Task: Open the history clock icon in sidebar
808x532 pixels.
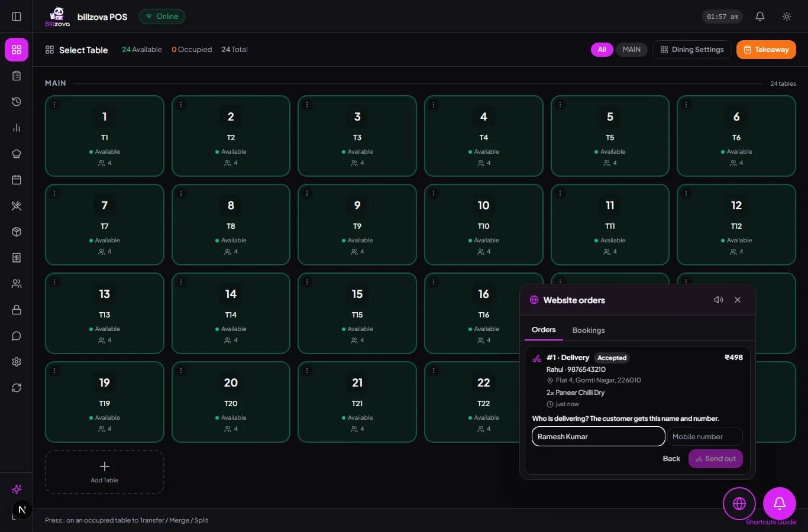Action: tap(17, 102)
